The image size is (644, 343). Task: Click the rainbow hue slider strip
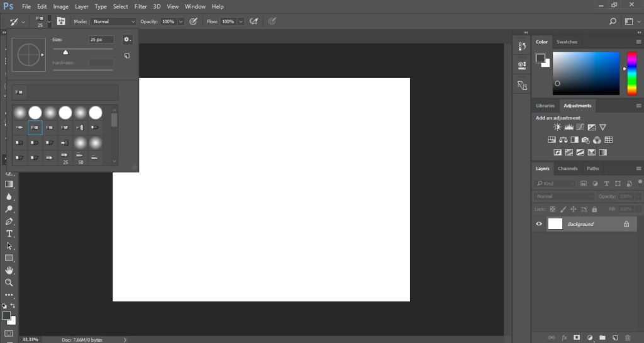[631, 73]
